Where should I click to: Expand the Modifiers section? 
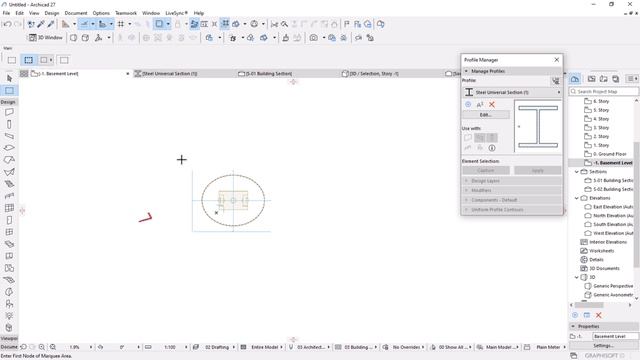tap(512, 190)
